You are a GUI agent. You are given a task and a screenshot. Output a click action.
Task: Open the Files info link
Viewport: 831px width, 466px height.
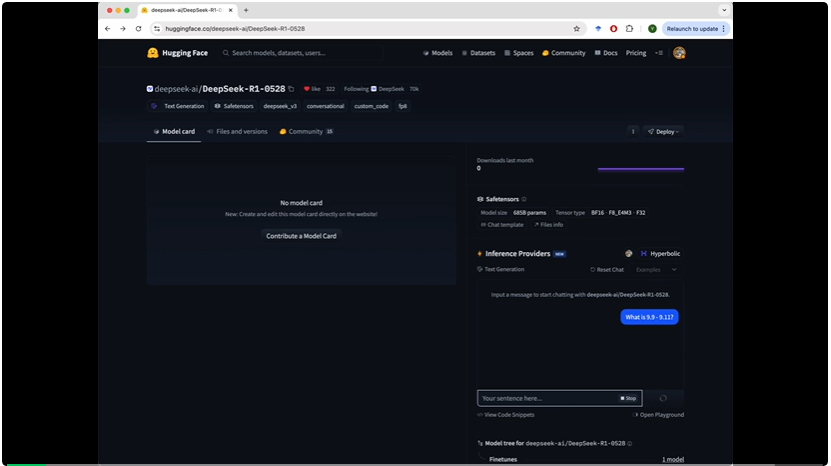pos(549,225)
